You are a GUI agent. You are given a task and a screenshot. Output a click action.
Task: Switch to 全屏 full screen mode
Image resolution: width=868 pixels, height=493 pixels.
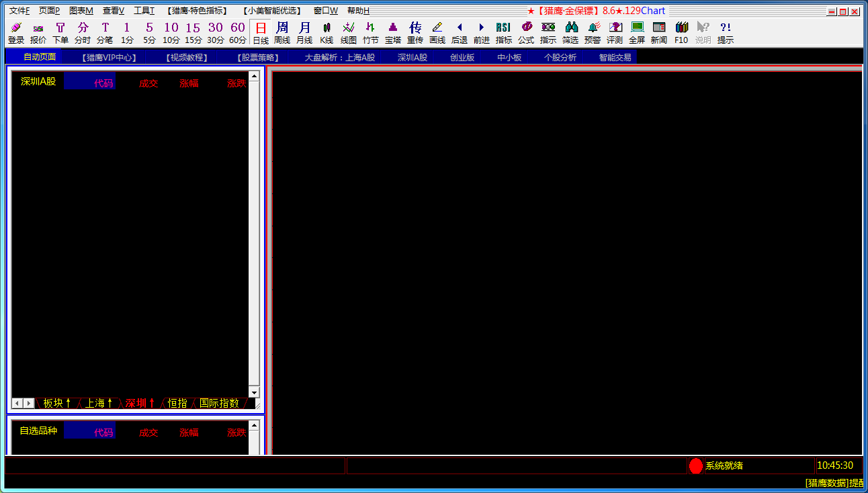[637, 33]
